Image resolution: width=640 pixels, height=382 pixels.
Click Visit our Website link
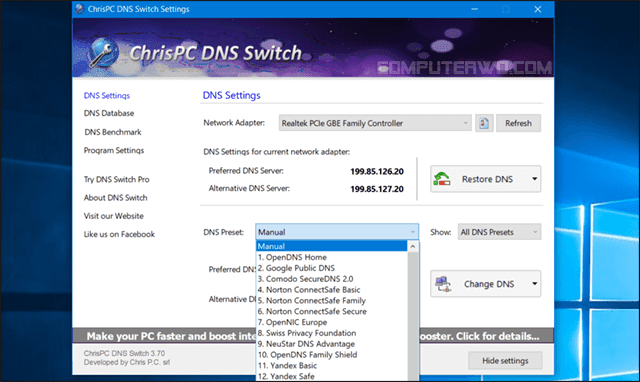[x=113, y=216]
